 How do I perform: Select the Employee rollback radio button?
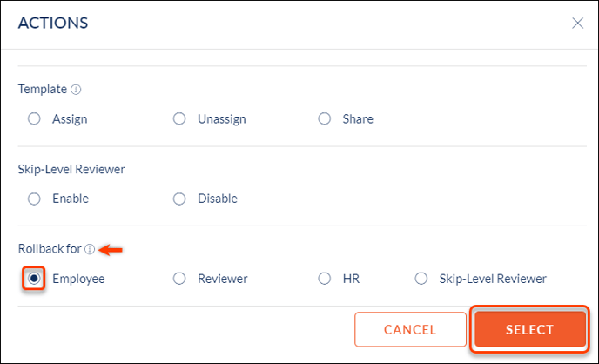pos(34,279)
